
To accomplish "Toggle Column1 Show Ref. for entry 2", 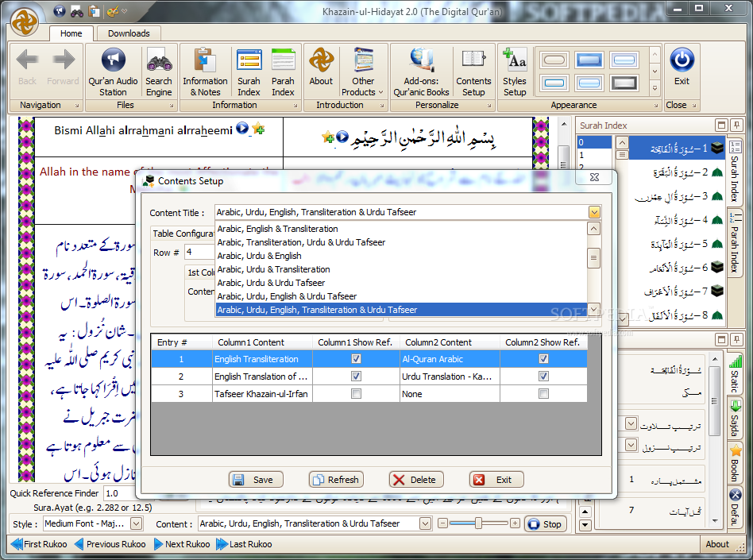I will [356, 376].
